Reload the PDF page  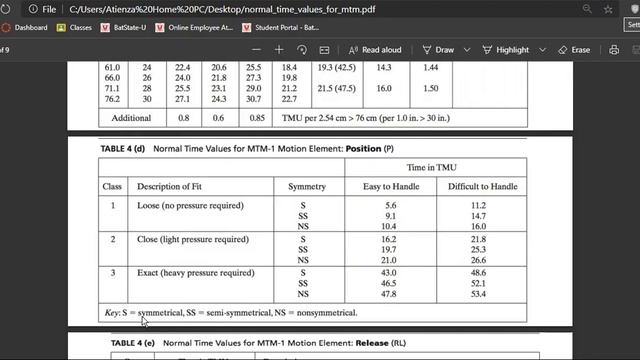(5, 9)
